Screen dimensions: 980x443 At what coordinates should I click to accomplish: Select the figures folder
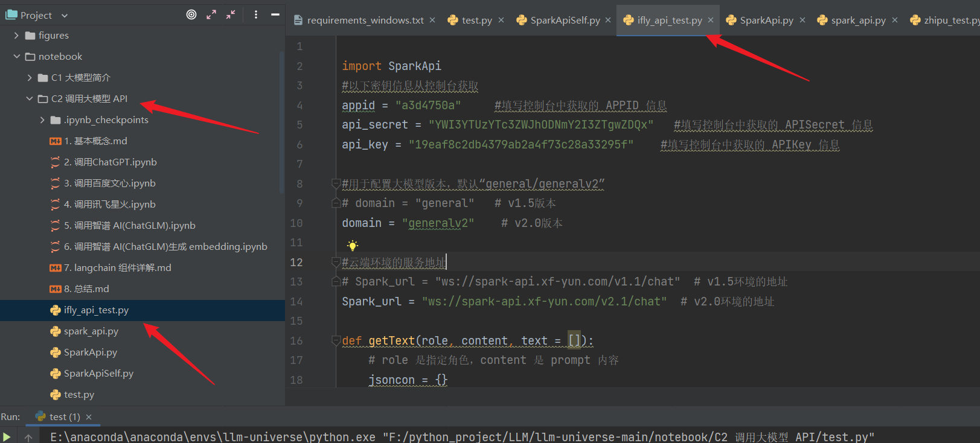(x=47, y=36)
